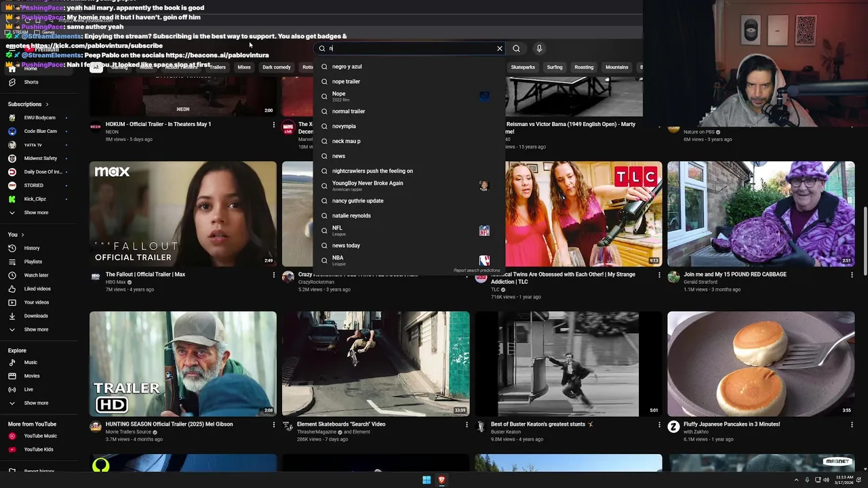Viewport: 868px width, 488px height.
Task: Select the Mixes filter chip
Action: (244, 67)
